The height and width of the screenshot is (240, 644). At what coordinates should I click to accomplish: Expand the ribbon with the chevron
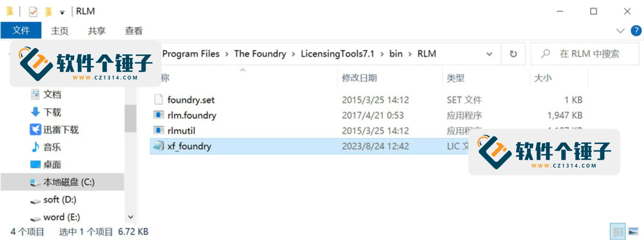click(x=620, y=31)
